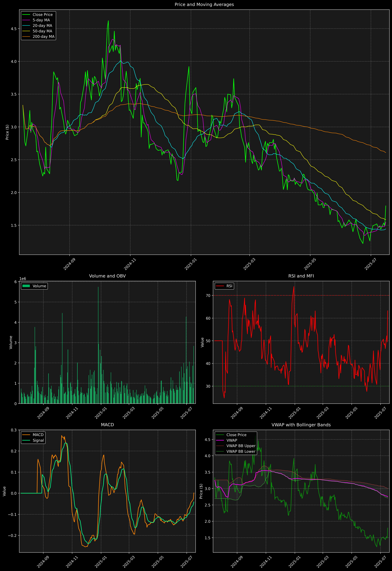The width and height of the screenshot is (392, 571).
Task: Select the 'VWAP BB Lower' legend entry
Action: 241,451
